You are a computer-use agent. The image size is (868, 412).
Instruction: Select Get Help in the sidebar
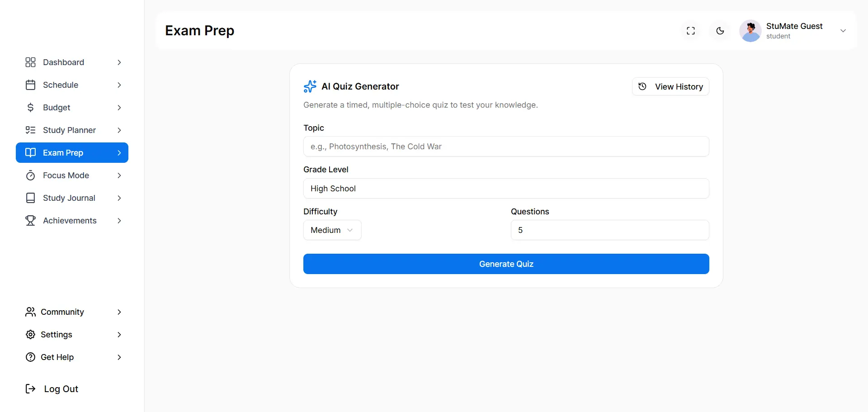tap(57, 357)
